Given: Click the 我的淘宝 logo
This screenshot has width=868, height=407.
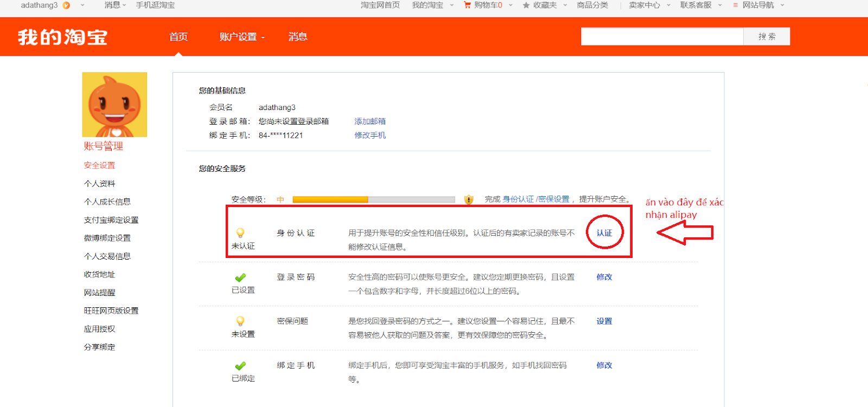Looking at the screenshot, I should click(x=62, y=37).
